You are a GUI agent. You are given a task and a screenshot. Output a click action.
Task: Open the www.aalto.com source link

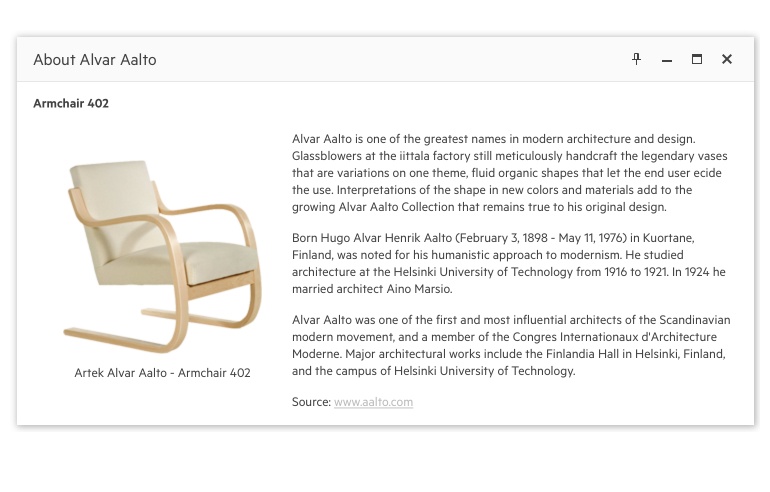(373, 402)
